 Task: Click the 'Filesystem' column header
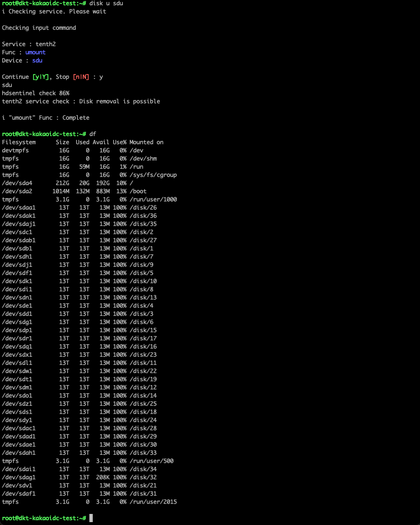tap(19, 142)
